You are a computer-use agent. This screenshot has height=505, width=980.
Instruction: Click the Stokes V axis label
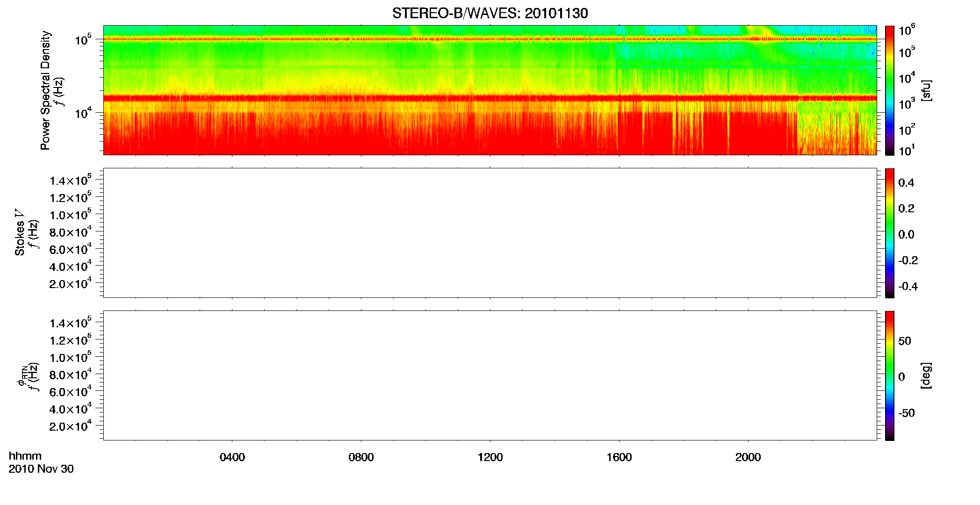tap(20, 232)
